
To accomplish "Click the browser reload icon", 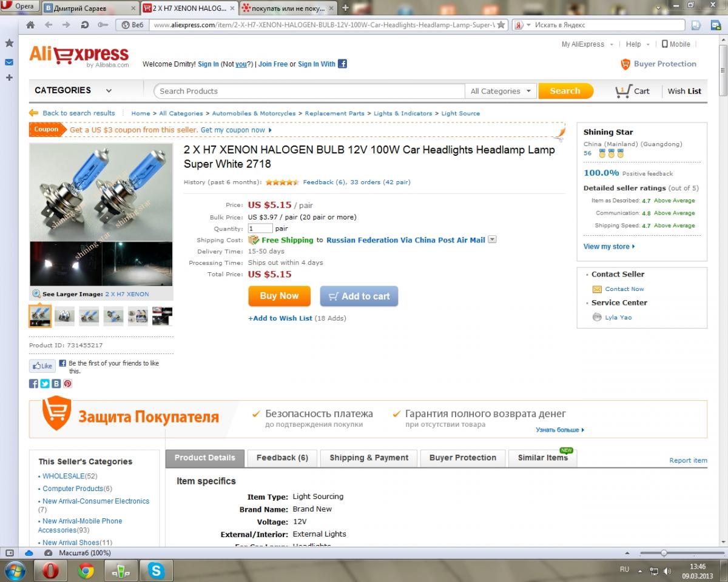I will [x=84, y=25].
